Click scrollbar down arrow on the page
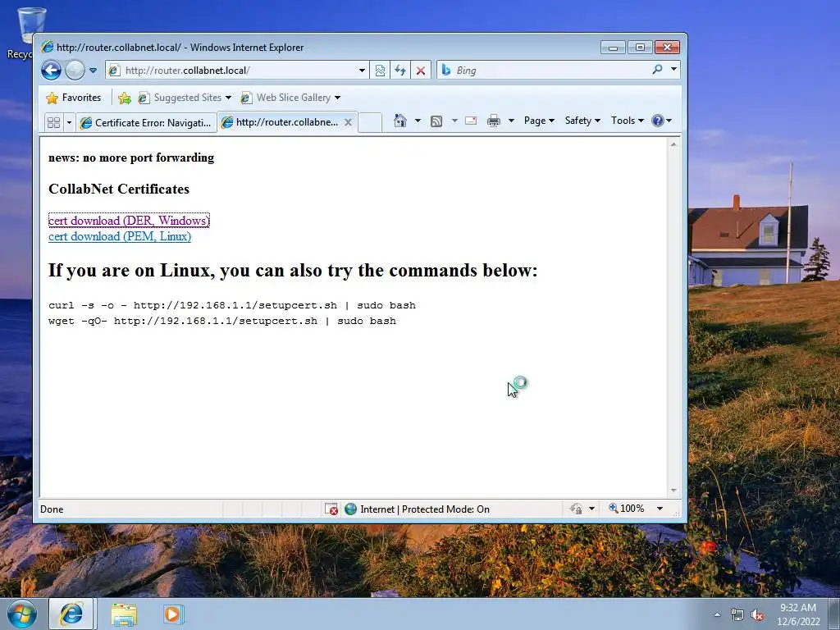Image resolution: width=840 pixels, height=630 pixels. 674,491
